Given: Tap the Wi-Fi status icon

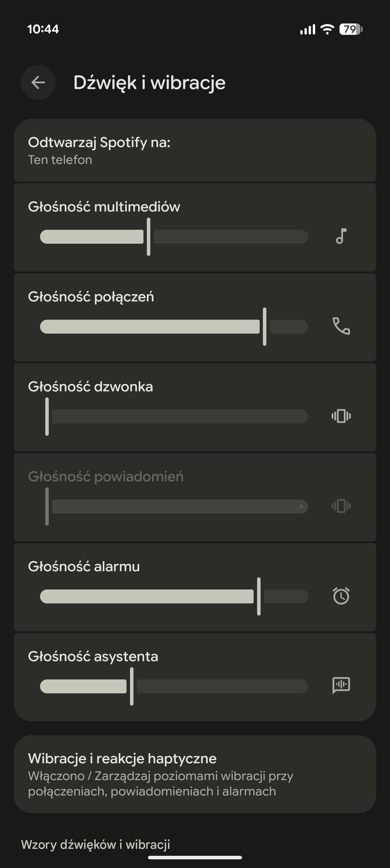Looking at the screenshot, I should pyautogui.click(x=327, y=29).
